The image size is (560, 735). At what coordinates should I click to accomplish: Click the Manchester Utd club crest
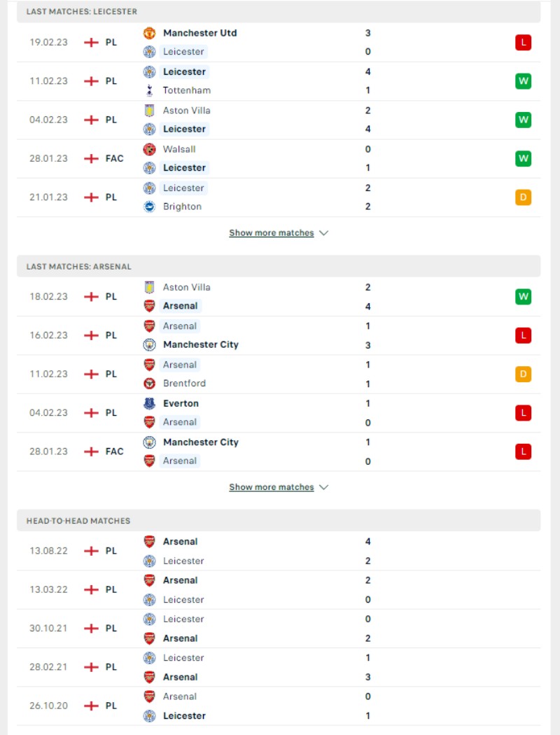pyautogui.click(x=149, y=33)
